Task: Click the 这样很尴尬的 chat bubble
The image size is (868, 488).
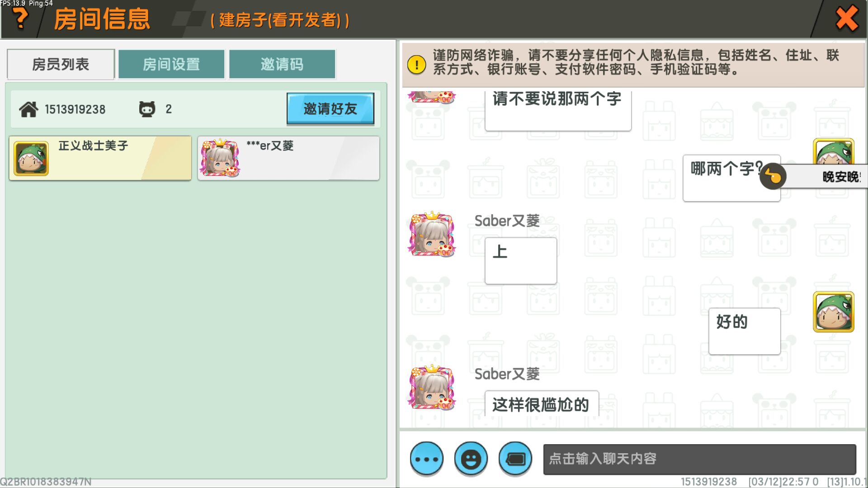Action: click(541, 404)
